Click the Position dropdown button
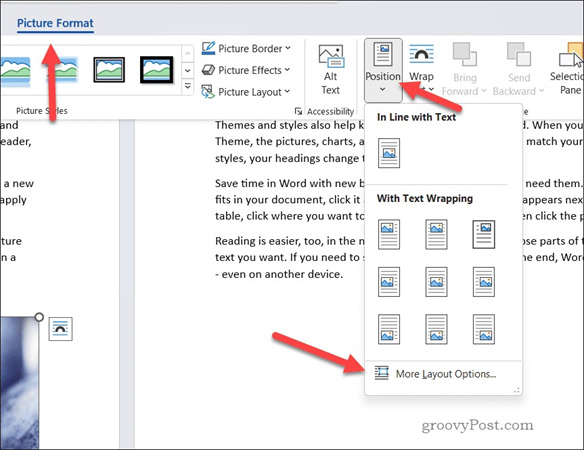 383,70
